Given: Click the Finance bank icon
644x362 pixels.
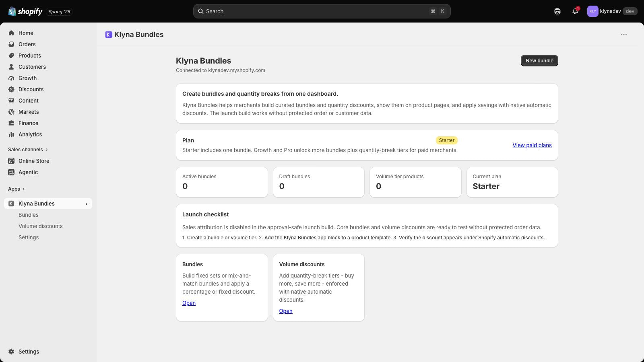Looking at the screenshot, I should [x=11, y=123].
